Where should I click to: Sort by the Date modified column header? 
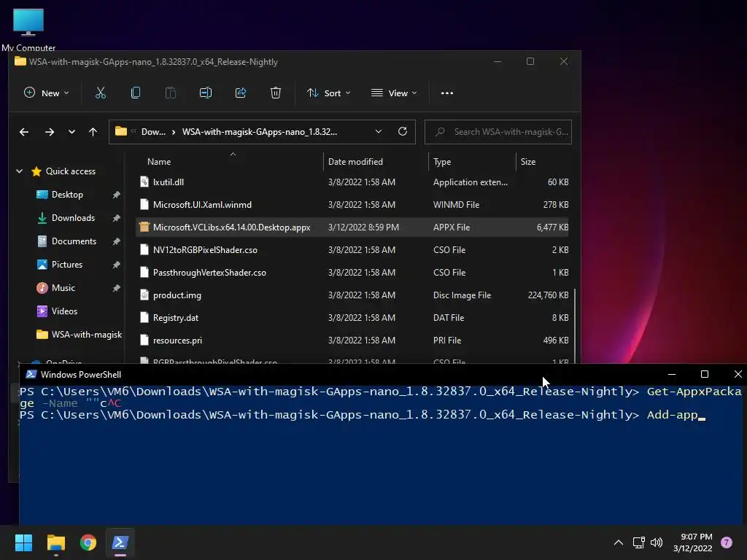click(x=355, y=161)
